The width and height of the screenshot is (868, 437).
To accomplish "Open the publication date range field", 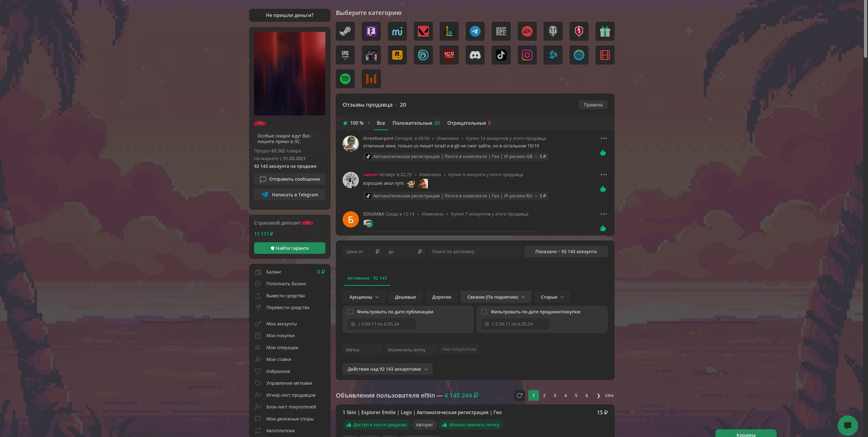I will (382, 324).
